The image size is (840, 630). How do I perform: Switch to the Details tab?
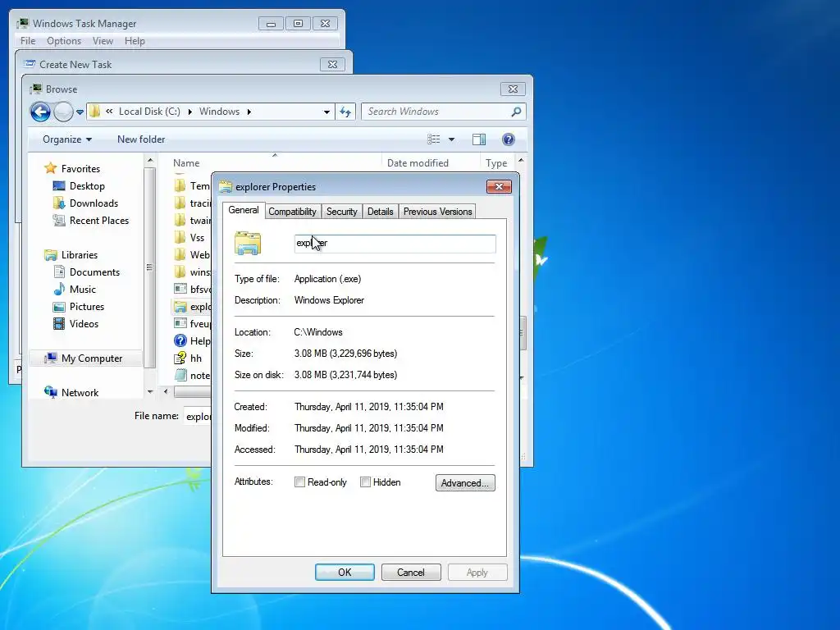(x=381, y=212)
